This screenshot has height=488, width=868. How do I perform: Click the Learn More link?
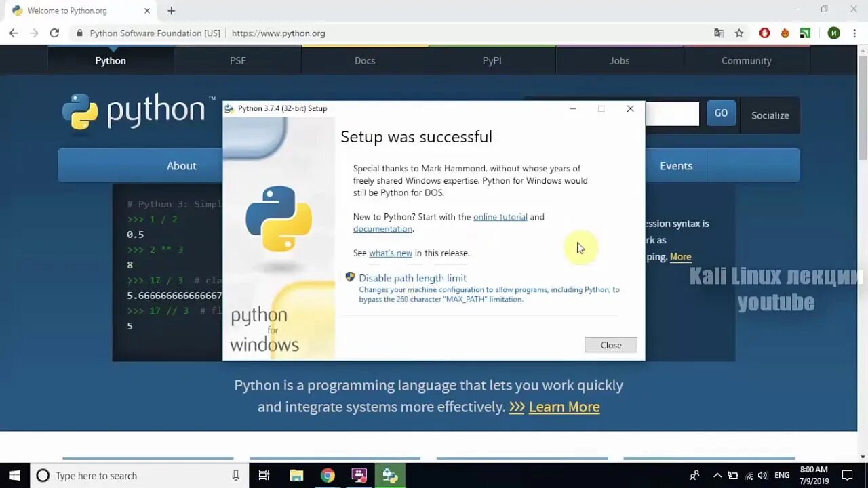[564, 407]
